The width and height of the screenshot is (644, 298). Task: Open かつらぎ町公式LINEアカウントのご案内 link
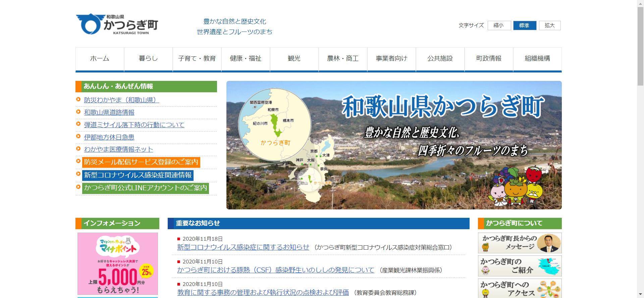point(146,188)
